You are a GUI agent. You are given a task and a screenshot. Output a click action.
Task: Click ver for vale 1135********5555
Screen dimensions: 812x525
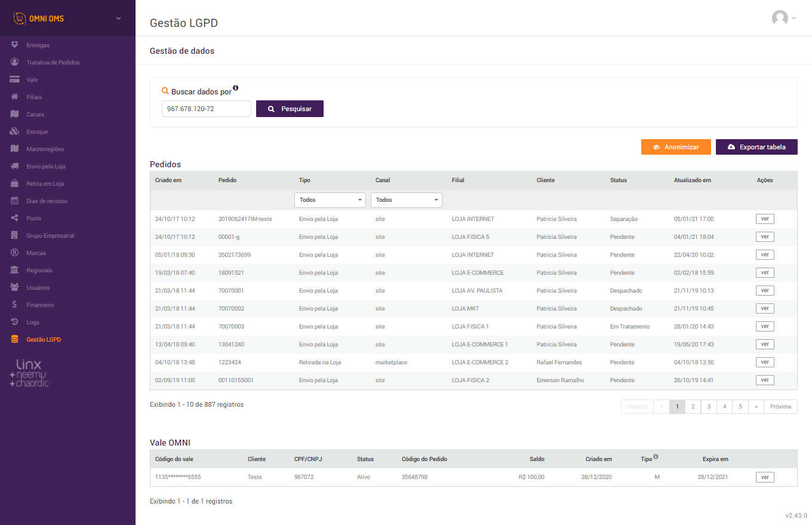pos(765,477)
